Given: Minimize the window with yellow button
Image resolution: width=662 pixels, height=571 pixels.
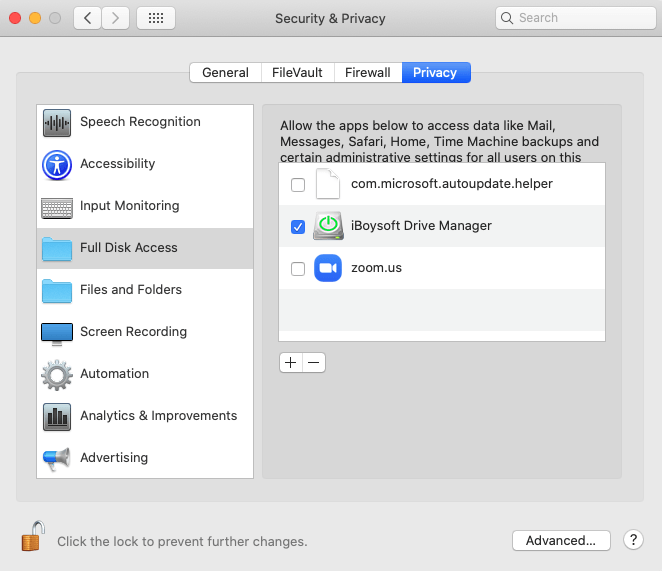Looking at the screenshot, I should (x=35, y=18).
